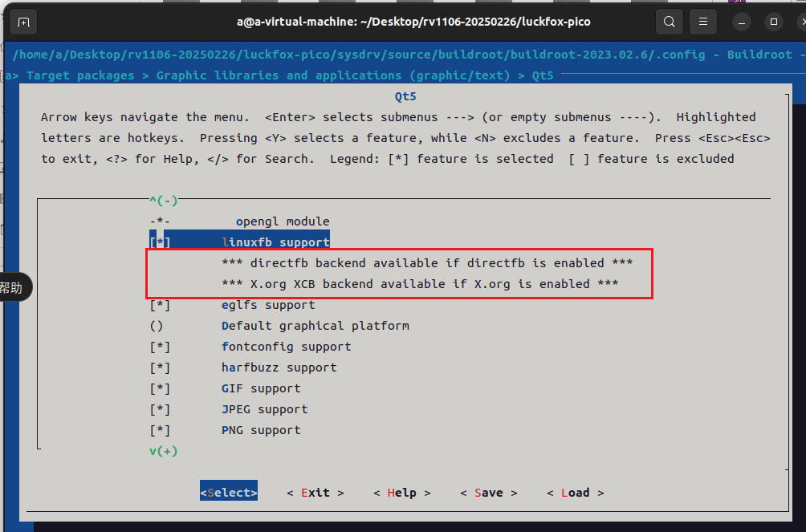Click the PNG support label

click(x=261, y=430)
